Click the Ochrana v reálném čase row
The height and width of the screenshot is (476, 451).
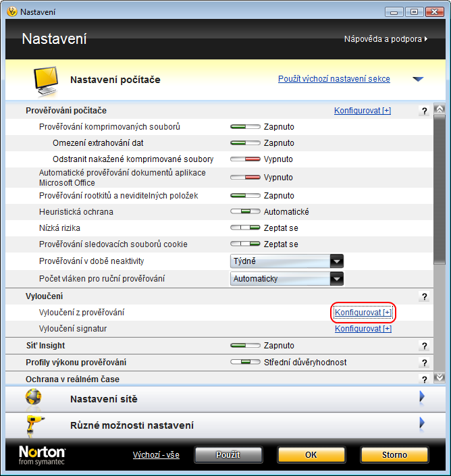pyautogui.click(x=219, y=379)
